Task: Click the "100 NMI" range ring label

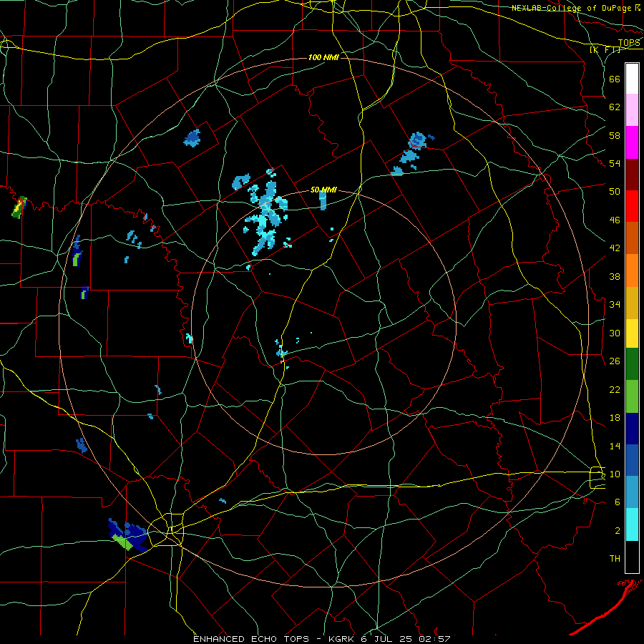Action: 323,57
